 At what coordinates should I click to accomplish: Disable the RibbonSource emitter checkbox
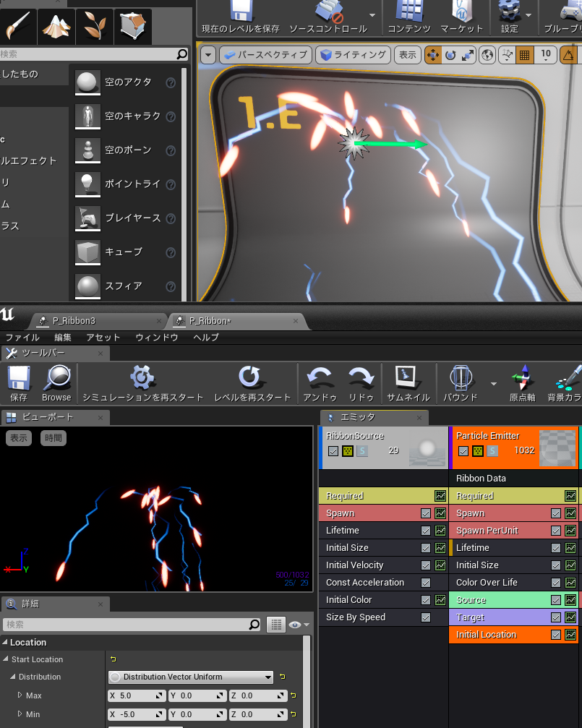pos(333,451)
